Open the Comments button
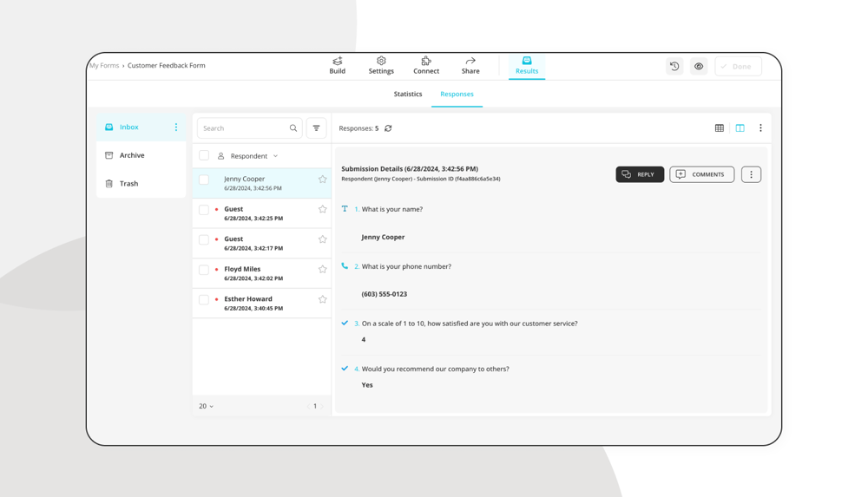This screenshot has width=868, height=497. pyautogui.click(x=701, y=174)
